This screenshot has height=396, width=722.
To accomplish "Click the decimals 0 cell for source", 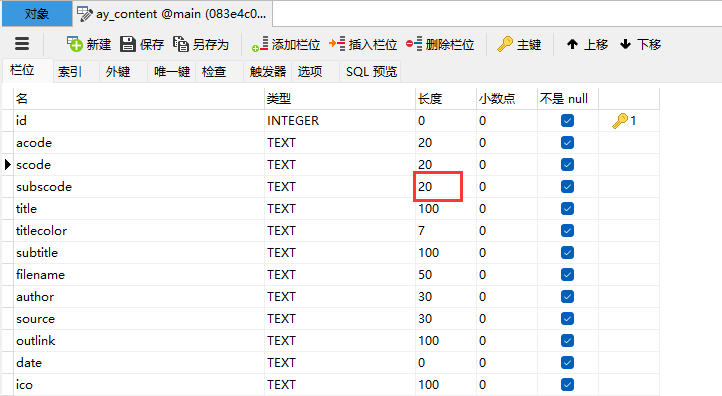I will pos(507,319).
